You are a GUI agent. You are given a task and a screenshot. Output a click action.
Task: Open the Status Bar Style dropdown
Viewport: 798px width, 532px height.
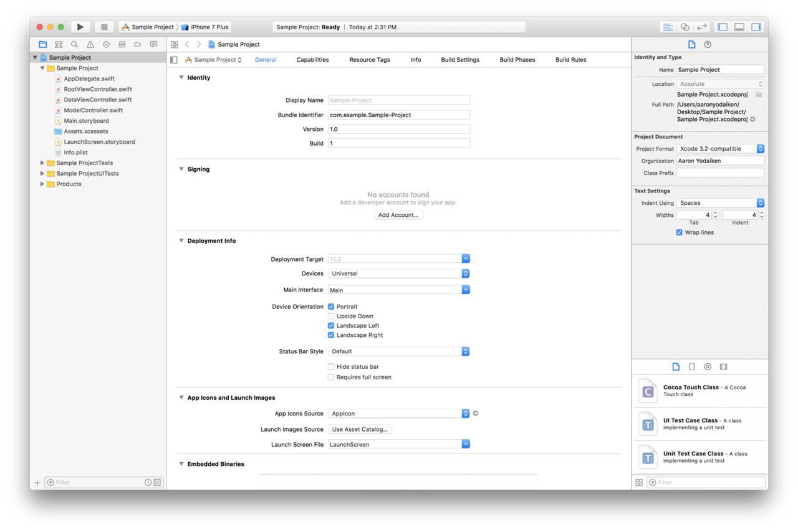[398, 351]
